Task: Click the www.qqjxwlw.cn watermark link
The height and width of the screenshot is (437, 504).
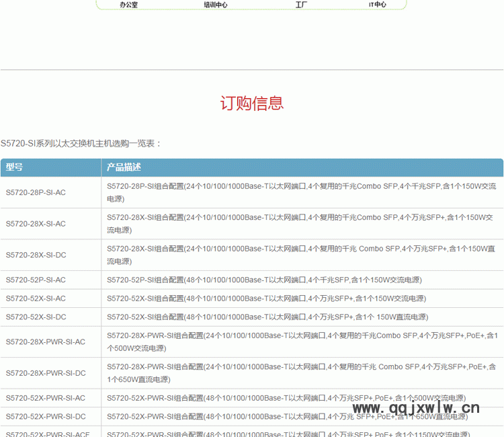Action: 416,408
